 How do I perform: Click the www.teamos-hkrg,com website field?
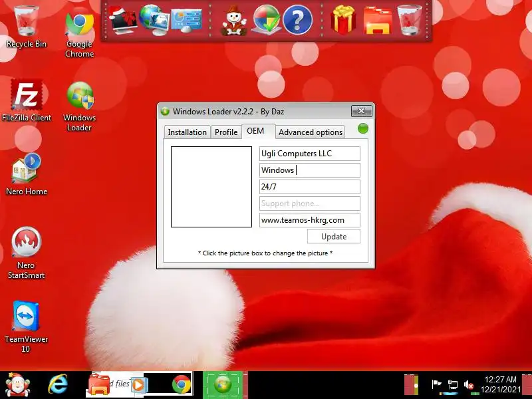pos(310,220)
